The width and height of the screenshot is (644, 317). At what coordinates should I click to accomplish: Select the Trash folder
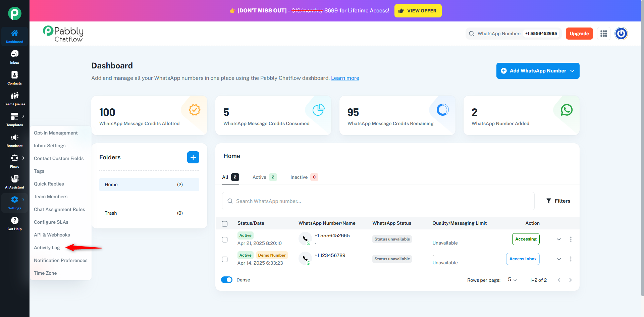coord(149,213)
